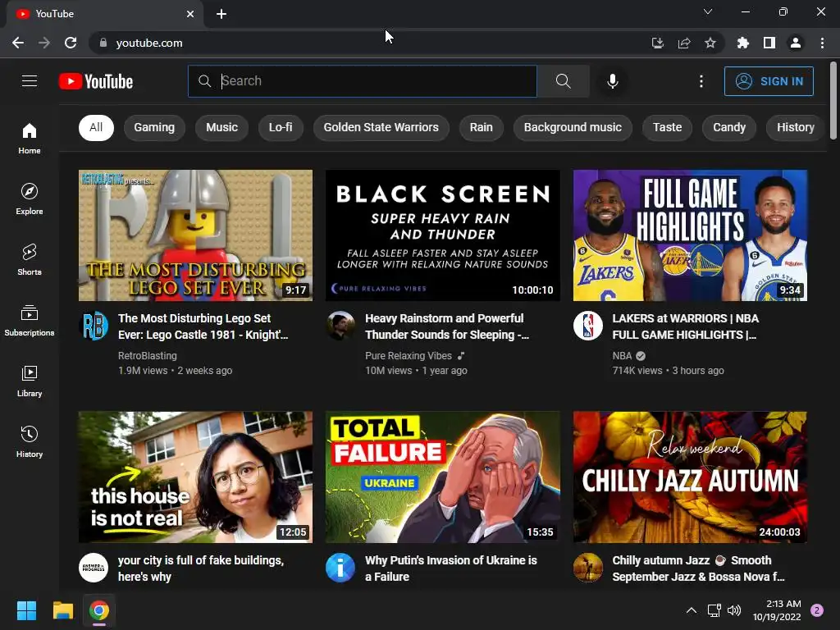This screenshot has width=840, height=630.
Task: Open tab search chevron
Action: click(x=708, y=11)
